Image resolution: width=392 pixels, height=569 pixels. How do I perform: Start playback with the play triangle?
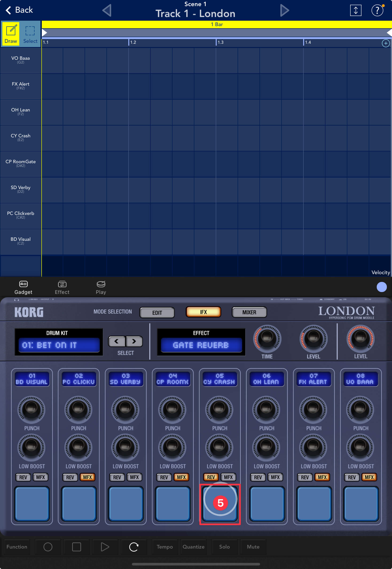105,547
